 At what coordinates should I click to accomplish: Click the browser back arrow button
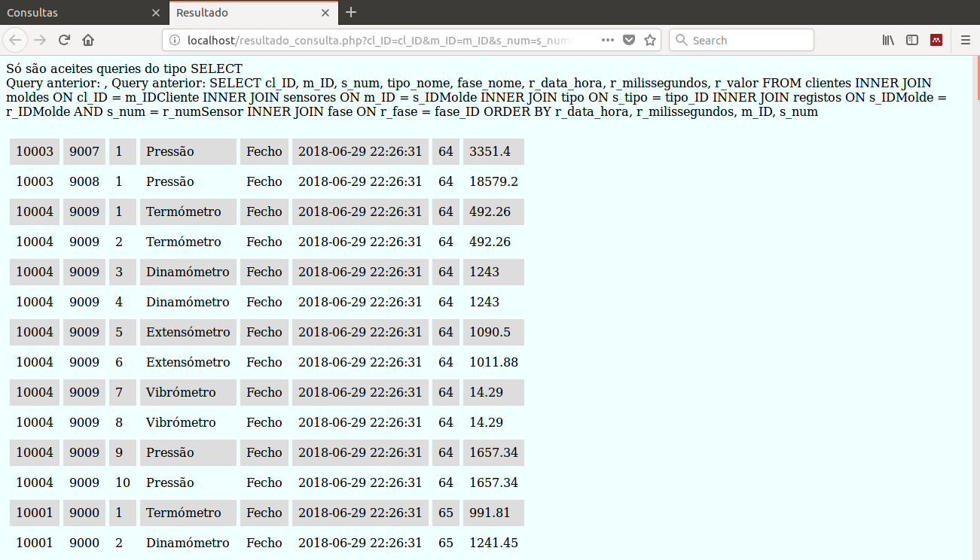click(16, 40)
